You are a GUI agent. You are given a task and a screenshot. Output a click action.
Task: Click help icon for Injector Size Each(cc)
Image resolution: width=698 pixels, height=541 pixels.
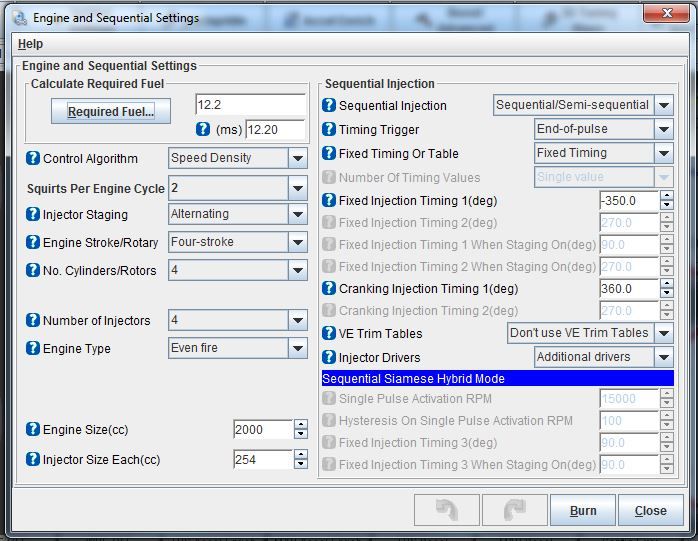click(32, 459)
